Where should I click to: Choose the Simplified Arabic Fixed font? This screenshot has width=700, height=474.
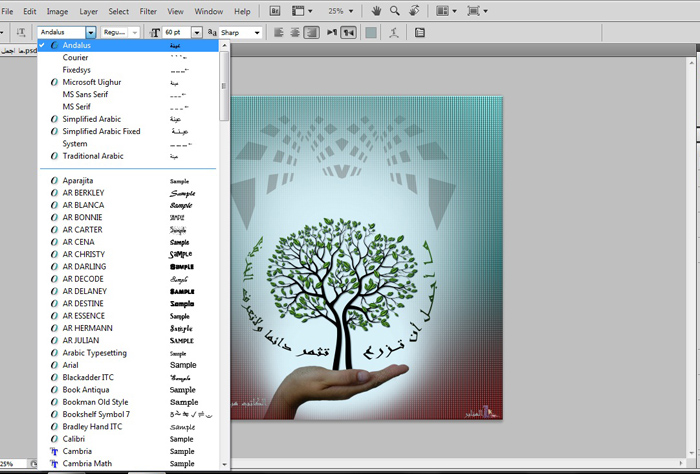[128, 131]
